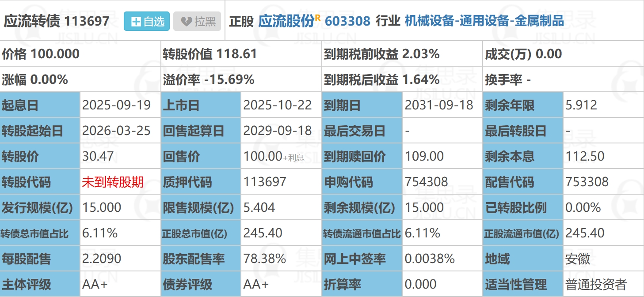Select the 溢价率 -15.69% cell
The height and width of the screenshot is (297, 644).
(241, 79)
